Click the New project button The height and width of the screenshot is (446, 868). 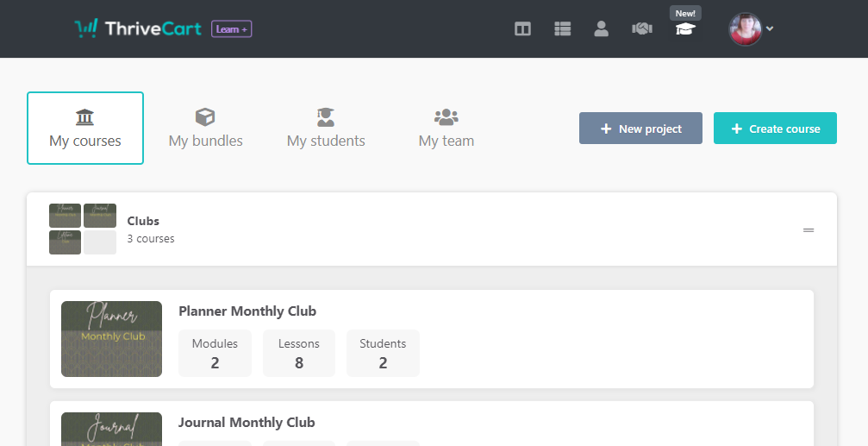click(x=640, y=129)
